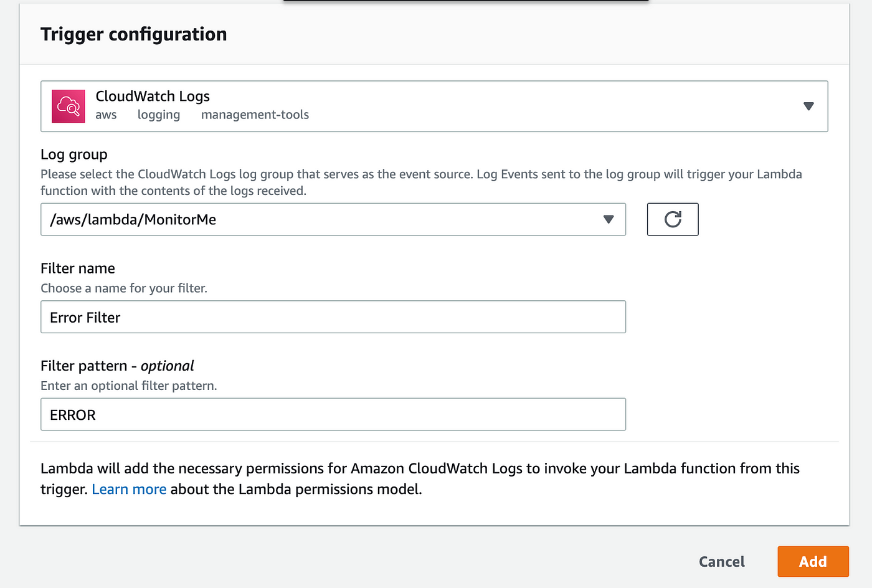Click the pink CloudWatch Logs service icon
The height and width of the screenshot is (588, 872).
68,106
